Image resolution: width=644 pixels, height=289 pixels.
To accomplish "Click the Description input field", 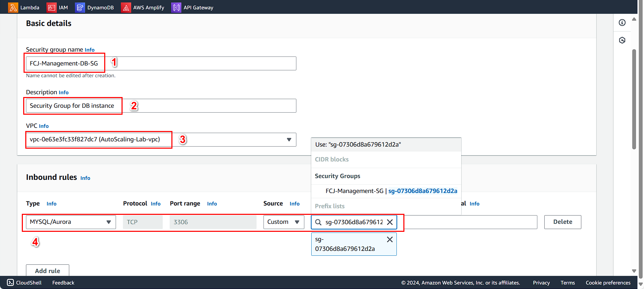I will point(161,106).
